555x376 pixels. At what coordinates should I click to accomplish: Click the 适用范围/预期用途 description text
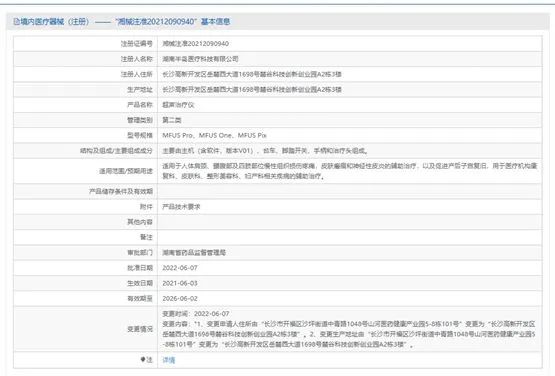(350, 171)
